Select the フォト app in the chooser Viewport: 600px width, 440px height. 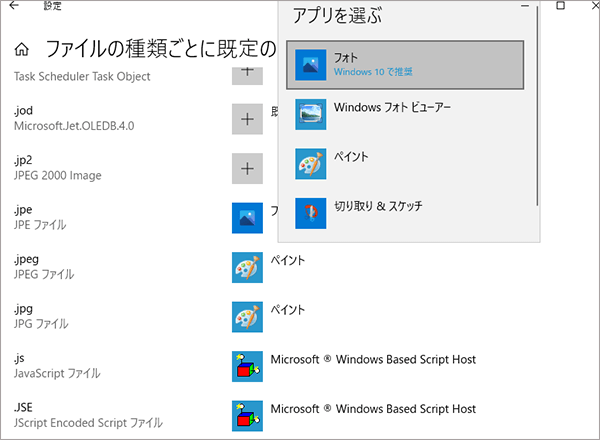click(x=405, y=65)
